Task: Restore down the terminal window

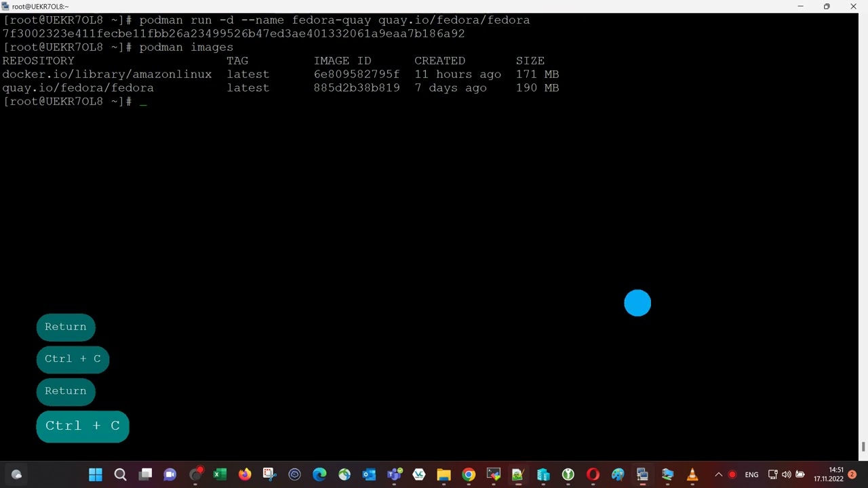Action: [827, 6]
